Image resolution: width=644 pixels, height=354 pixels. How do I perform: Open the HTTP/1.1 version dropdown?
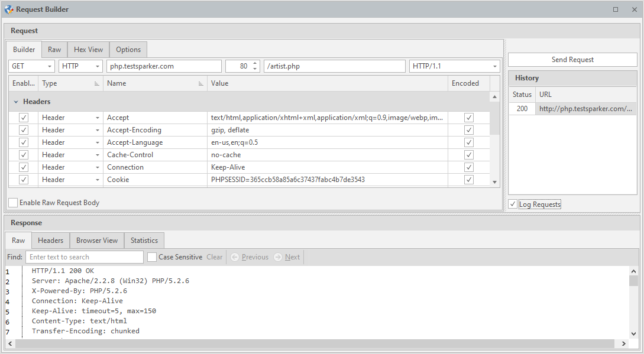(494, 66)
